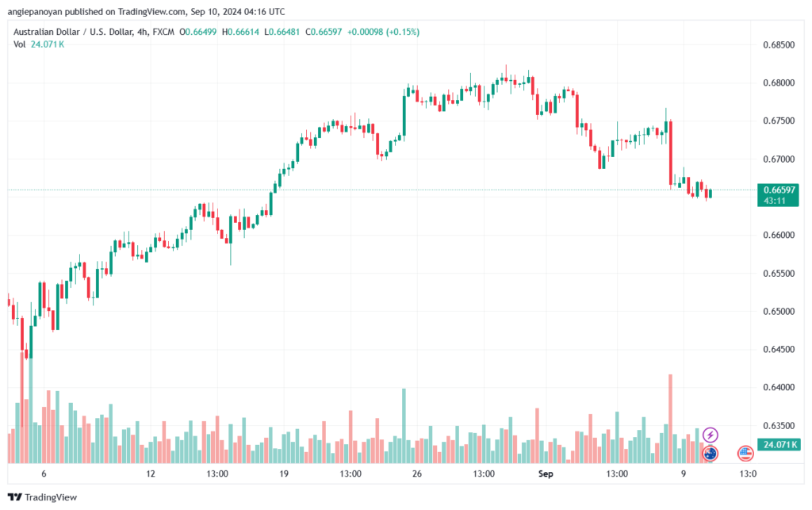This screenshot has width=812, height=510.
Task: Click the date label 6 on the time axis
Action: pyautogui.click(x=44, y=474)
